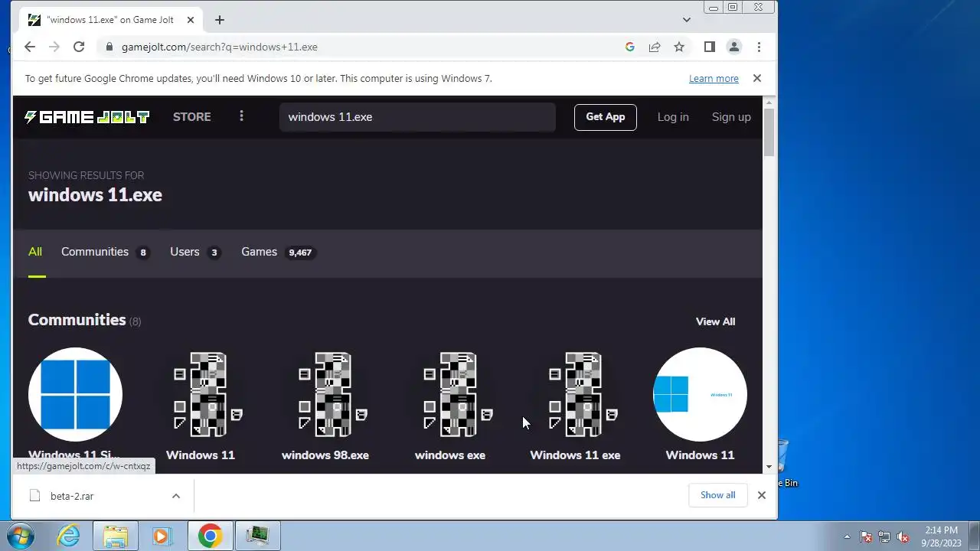Click the lock icon in the address bar
Screen dimensions: 980x551
pos(109,47)
